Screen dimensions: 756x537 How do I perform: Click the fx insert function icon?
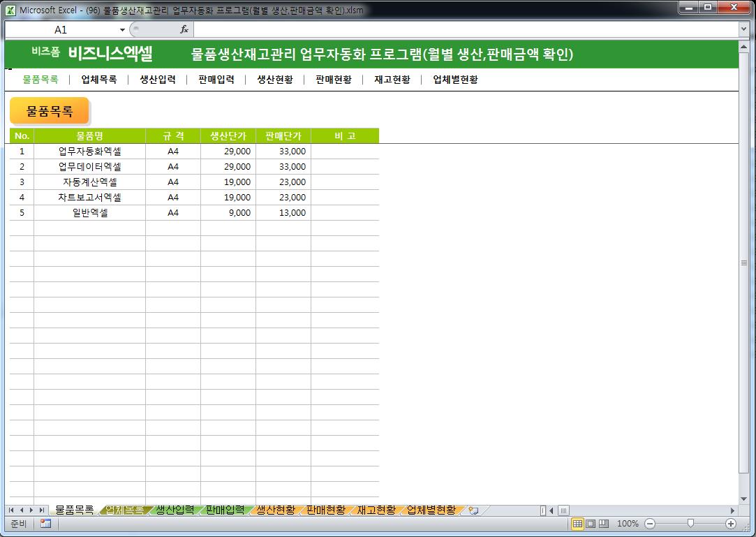coord(184,29)
